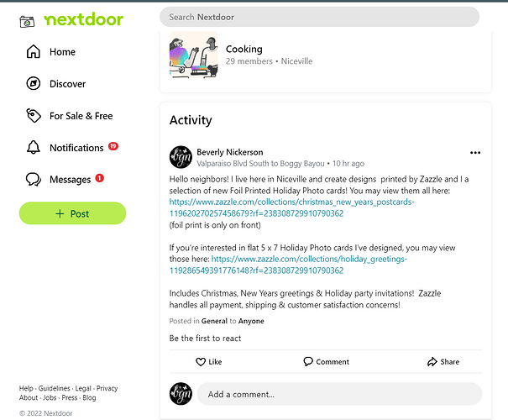Click the red 1 messages badge
Viewport: 508px width, 420px height.
coord(99,178)
